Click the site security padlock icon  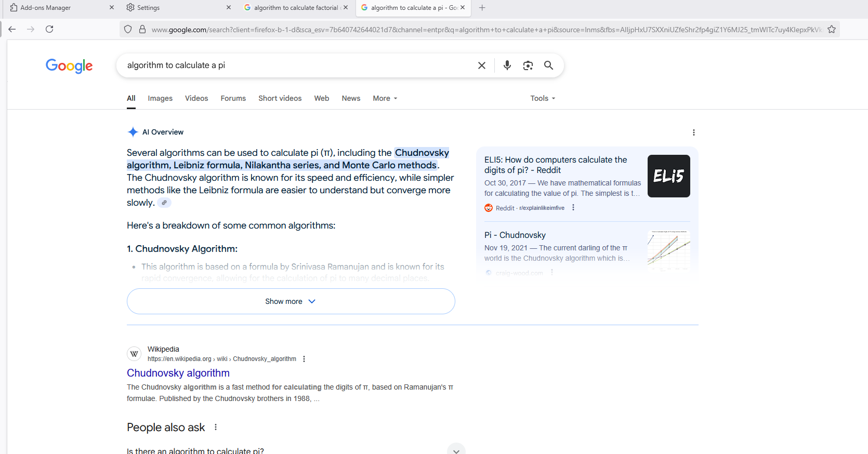coord(142,30)
